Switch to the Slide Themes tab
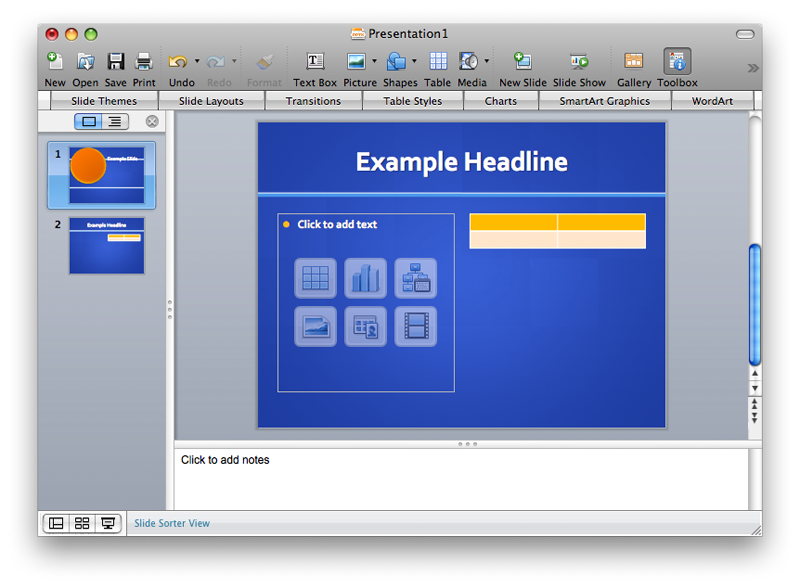Screen dimensions: 800x588 pos(104,101)
